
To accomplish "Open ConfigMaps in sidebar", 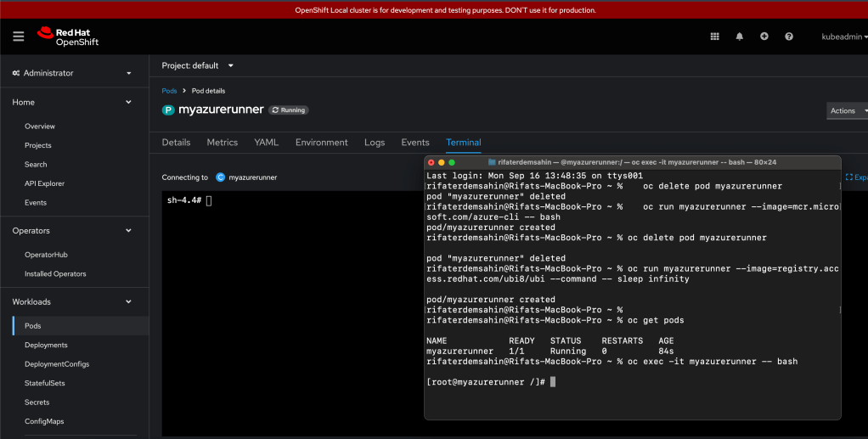I will click(44, 421).
